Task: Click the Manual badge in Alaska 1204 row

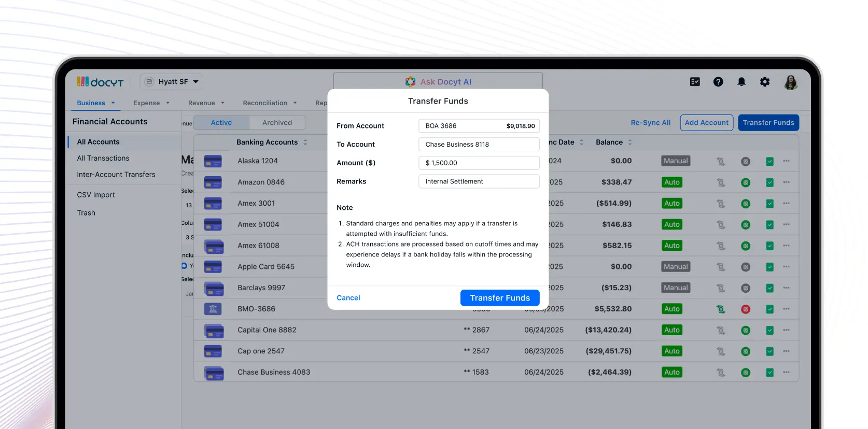Action: click(x=676, y=161)
